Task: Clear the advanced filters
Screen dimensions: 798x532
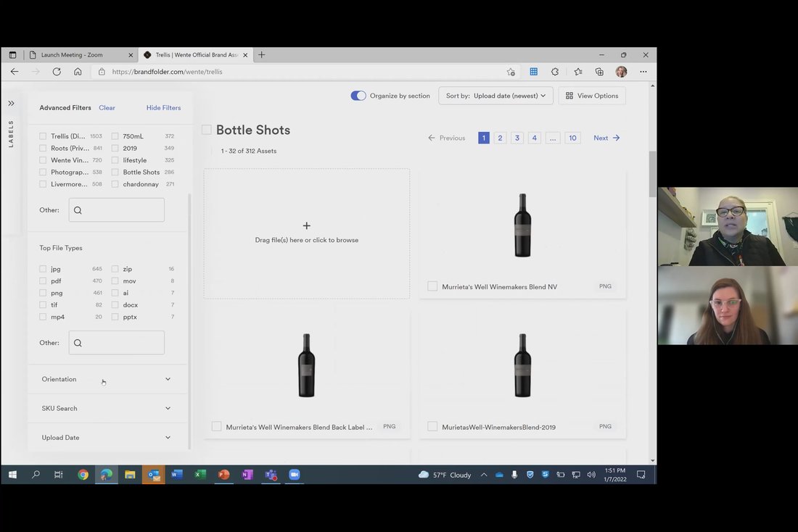Action: (107, 108)
